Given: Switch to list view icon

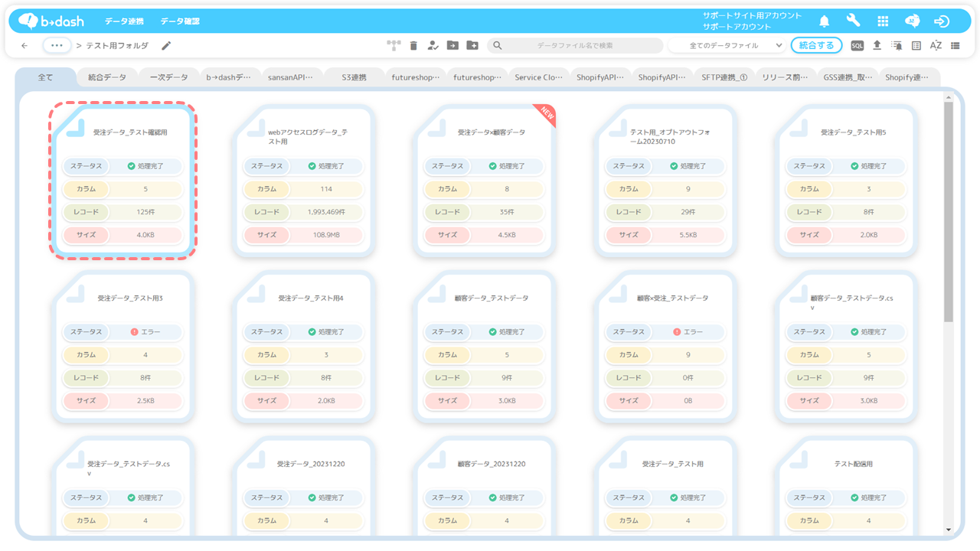Looking at the screenshot, I should tap(955, 46).
